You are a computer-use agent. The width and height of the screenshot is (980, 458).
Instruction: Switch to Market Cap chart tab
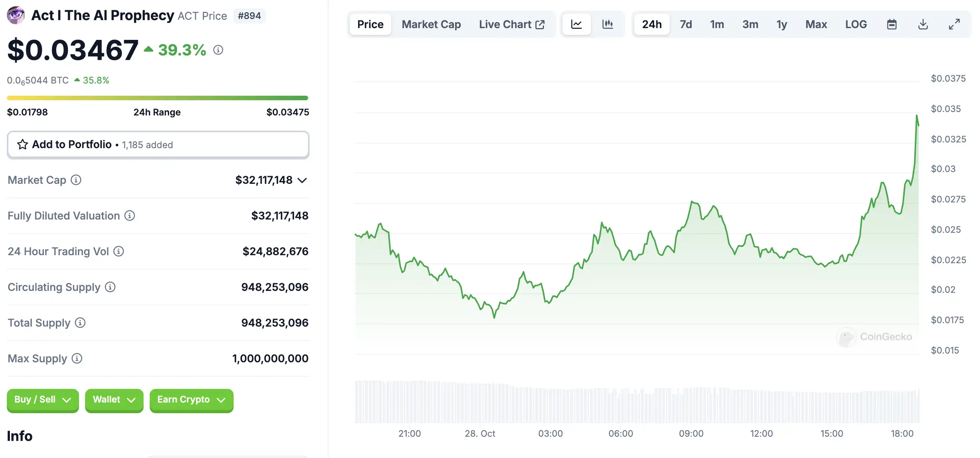[431, 24]
